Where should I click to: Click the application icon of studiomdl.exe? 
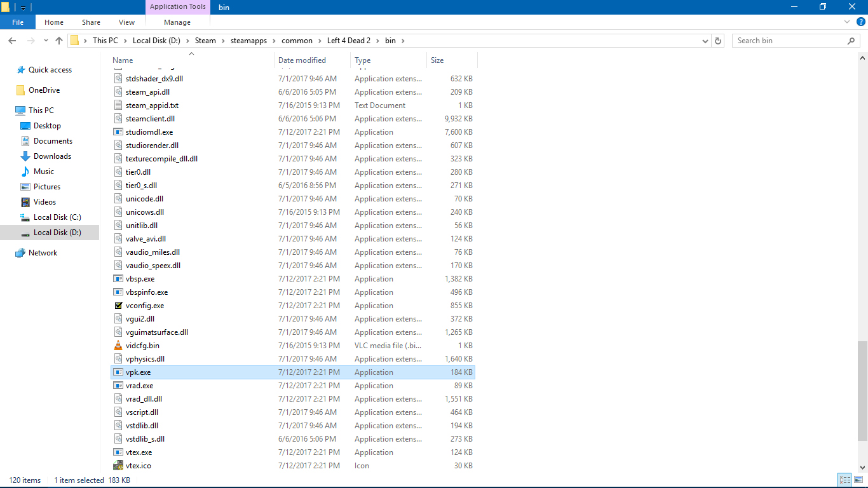pyautogui.click(x=118, y=132)
